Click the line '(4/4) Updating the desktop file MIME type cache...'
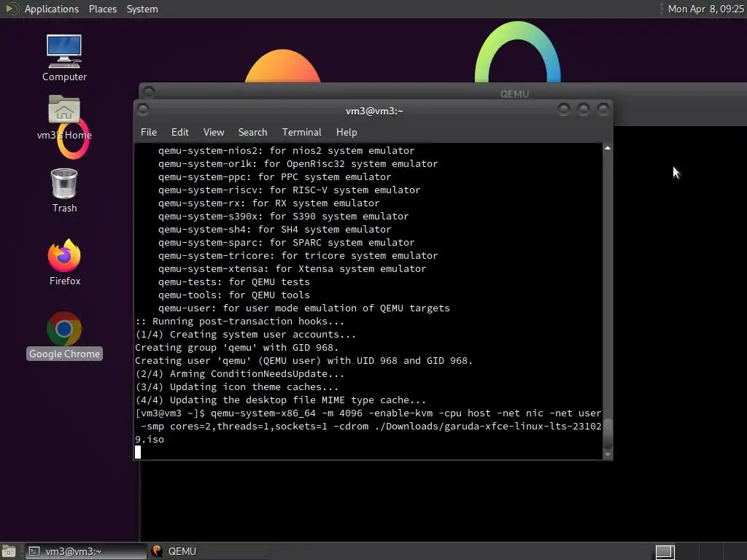This screenshot has height=560, width=747. click(281, 400)
